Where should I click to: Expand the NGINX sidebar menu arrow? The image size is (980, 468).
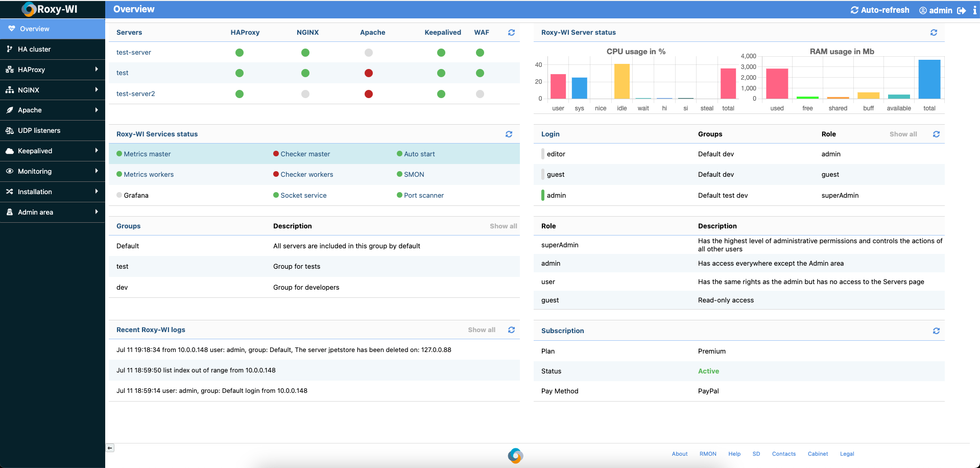tap(97, 89)
